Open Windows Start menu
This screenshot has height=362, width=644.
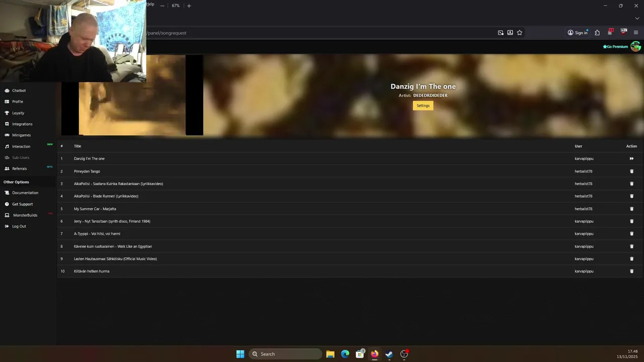pyautogui.click(x=240, y=354)
